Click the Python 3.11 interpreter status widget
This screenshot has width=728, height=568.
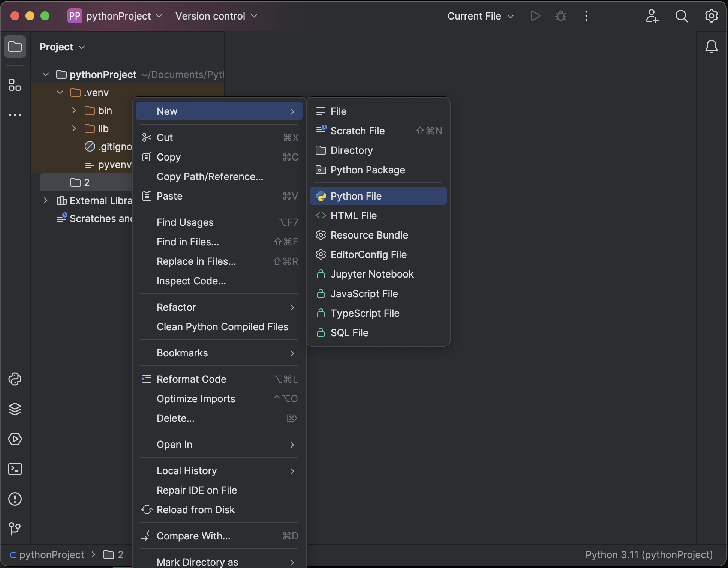(649, 554)
